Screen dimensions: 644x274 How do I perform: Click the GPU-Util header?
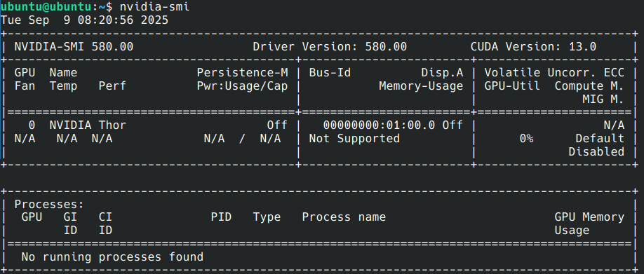pos(513,85)
